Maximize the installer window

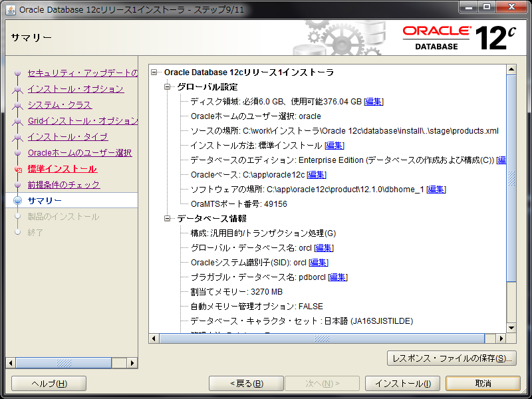coord(487,7)
